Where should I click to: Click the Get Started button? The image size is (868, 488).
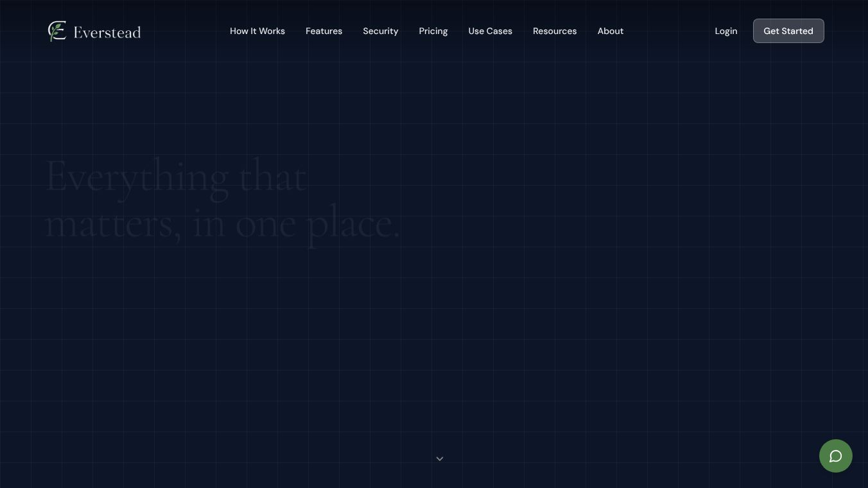click(x=788, y=31)
